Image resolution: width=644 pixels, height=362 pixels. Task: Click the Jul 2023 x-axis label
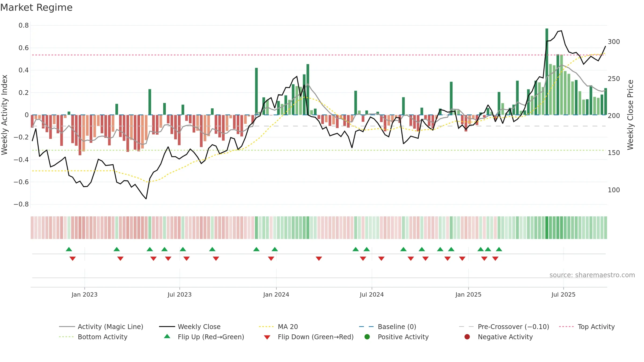coord(180,294)
